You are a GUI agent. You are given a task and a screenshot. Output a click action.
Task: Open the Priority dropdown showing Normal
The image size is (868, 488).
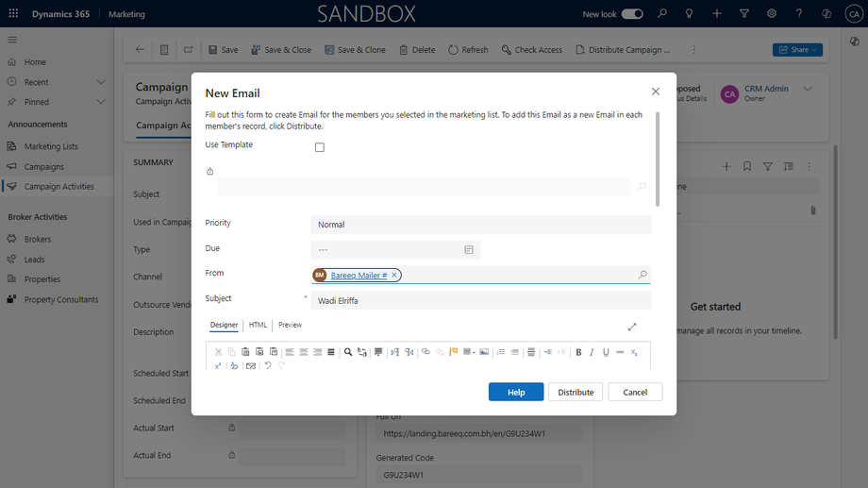coord(480,225)
